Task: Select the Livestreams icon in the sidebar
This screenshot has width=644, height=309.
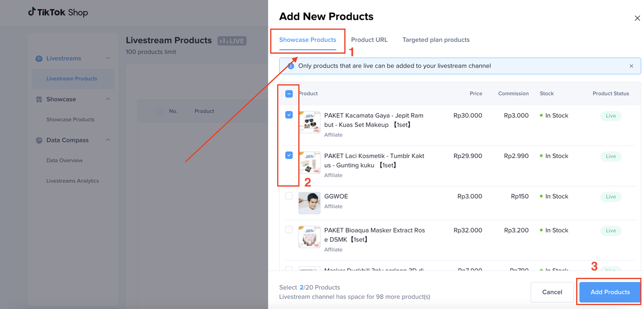Action: pos(39,58)
